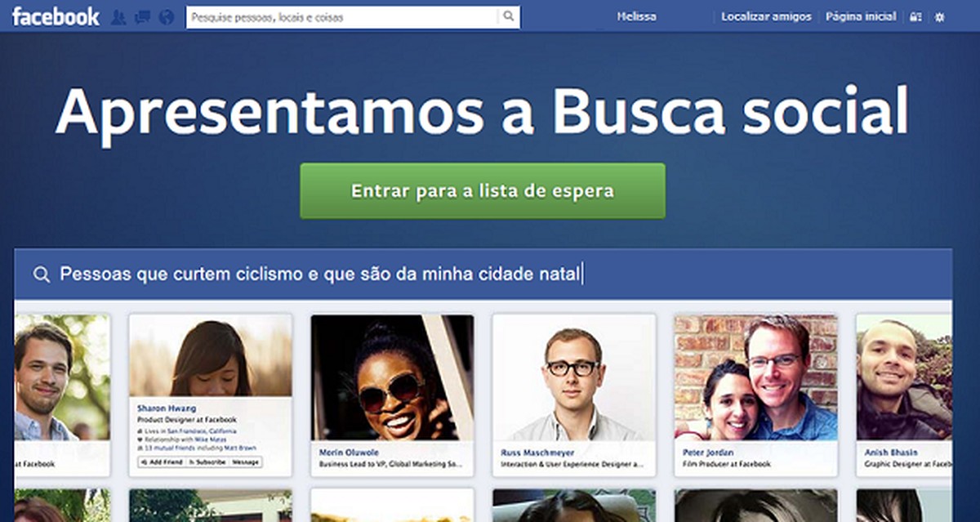980x522 pixels.
Task: Open privacy shortcuts lock icon
Action: coord(915,16)
